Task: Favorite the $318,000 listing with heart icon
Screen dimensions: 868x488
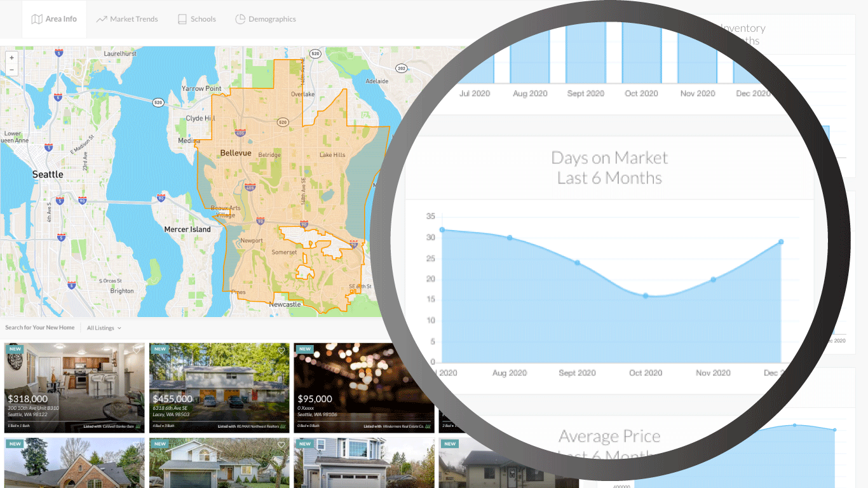Action: [136, 350]
